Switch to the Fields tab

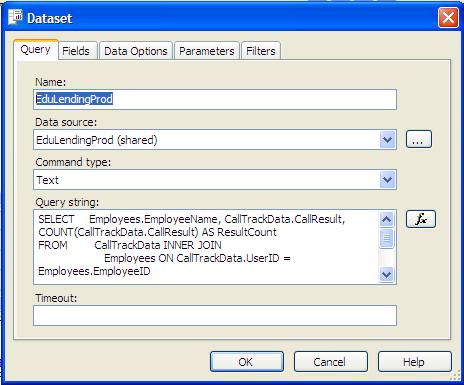point(78,51)
